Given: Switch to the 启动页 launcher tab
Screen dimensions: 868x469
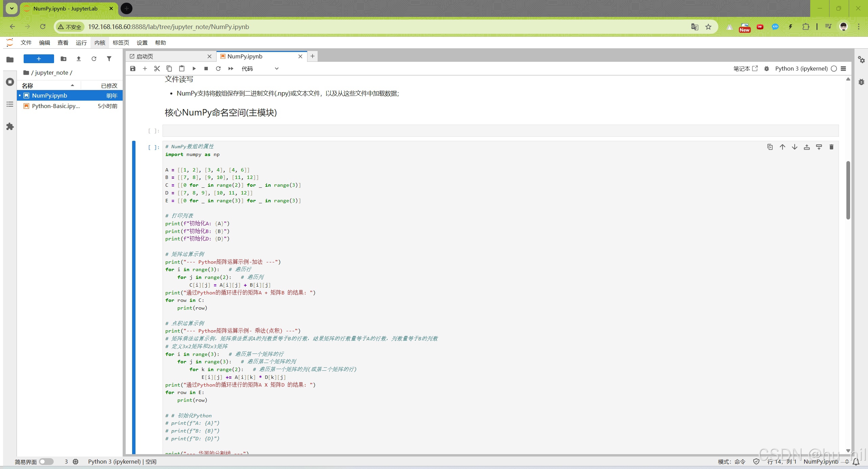Looking at the screenshot, I should (x=145, y=56).
